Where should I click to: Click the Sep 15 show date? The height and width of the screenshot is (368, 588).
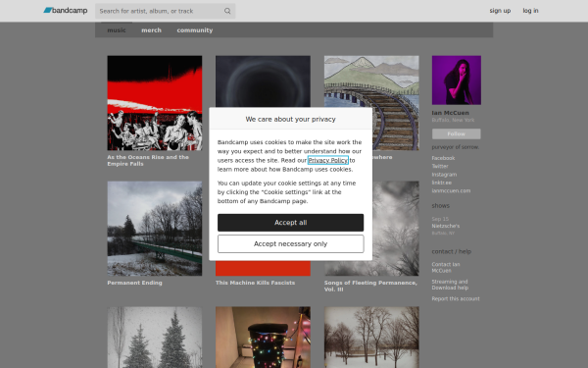pos(440,219)
